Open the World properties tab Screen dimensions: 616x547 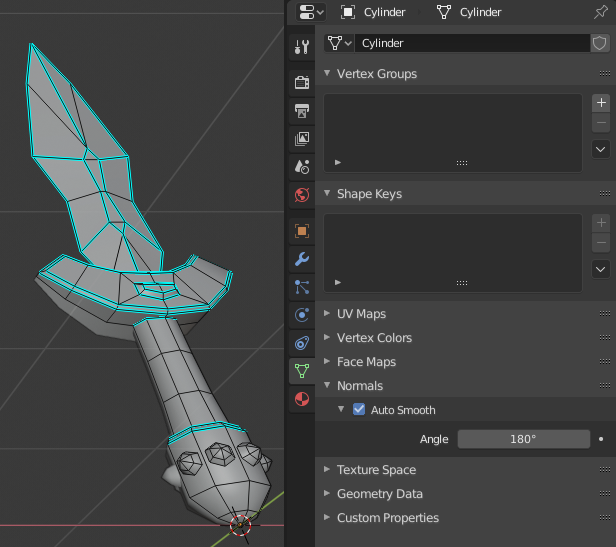pos(302,195)
